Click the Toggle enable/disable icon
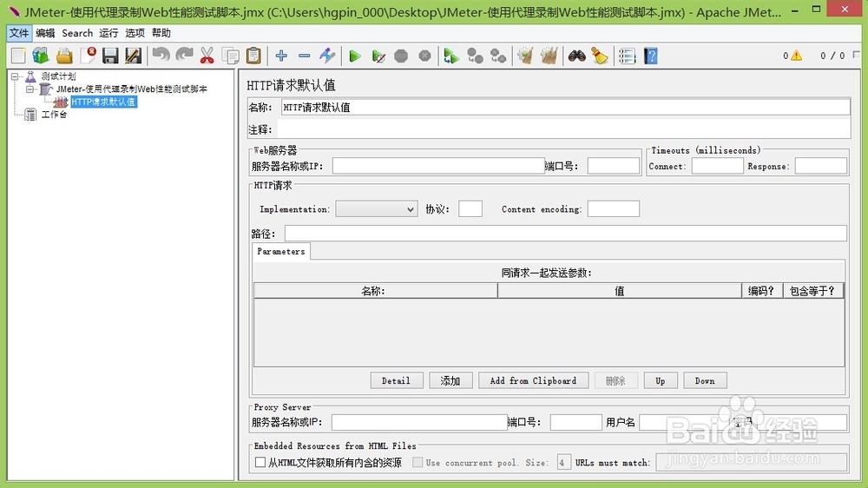The width and height of the screenshot is (868, 488). pos(327,56)
